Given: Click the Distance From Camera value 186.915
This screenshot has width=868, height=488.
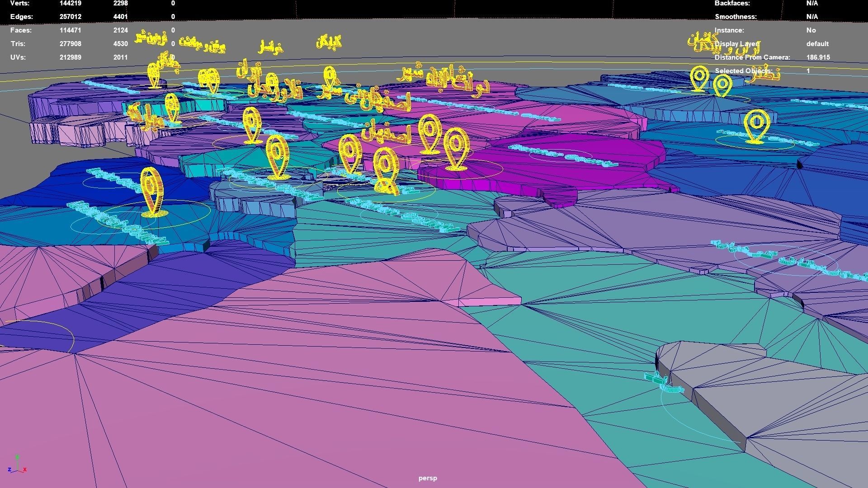Looking at the screenshot, I should 818,57.
